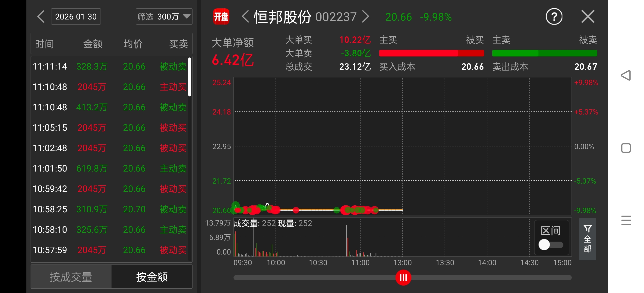Switch to 按成交量 tab
644x293 pixels.
[x=71, y=277]
